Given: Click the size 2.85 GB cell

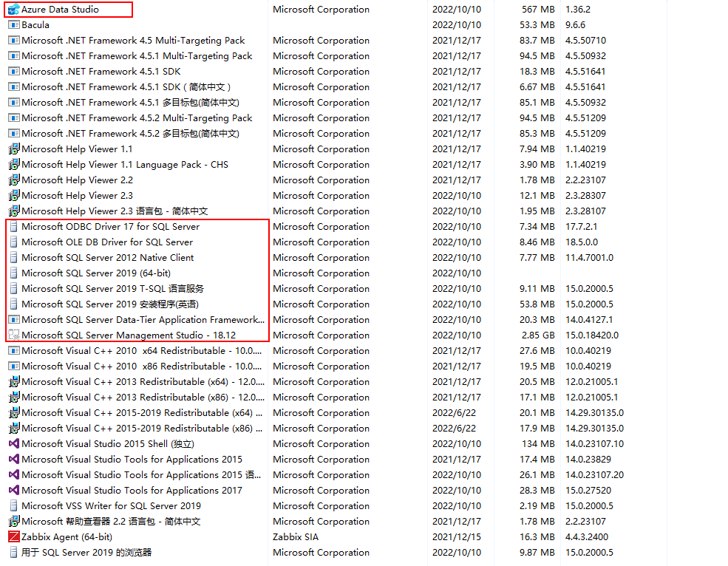Looking at the screenshot, I should click(538, 335).
